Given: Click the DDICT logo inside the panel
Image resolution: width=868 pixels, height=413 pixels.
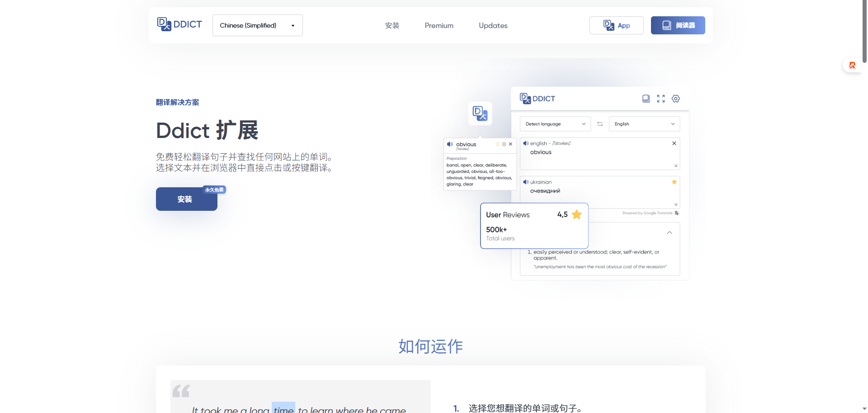Looking at the screenshot, I should click(x=538, y=99).
